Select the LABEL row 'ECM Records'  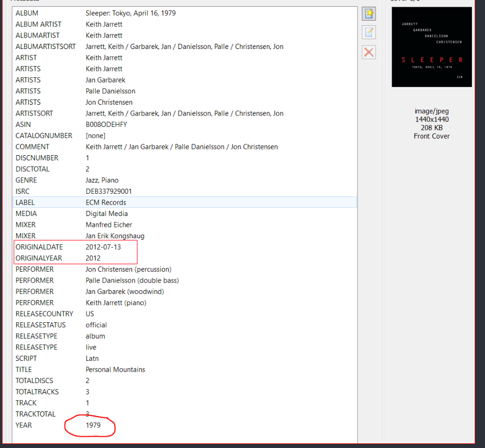click(x=185, y=203)
